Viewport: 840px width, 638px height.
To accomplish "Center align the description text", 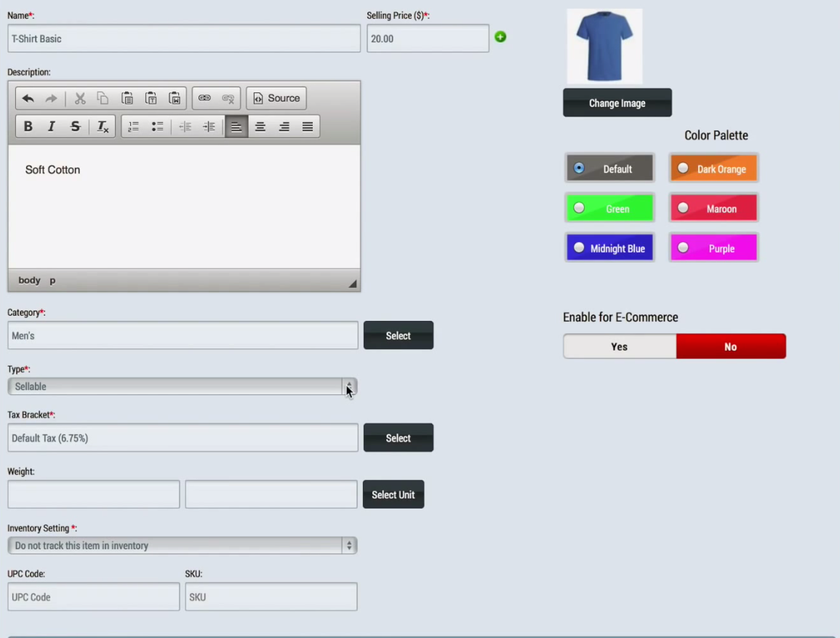I will [x=260, y=127].
